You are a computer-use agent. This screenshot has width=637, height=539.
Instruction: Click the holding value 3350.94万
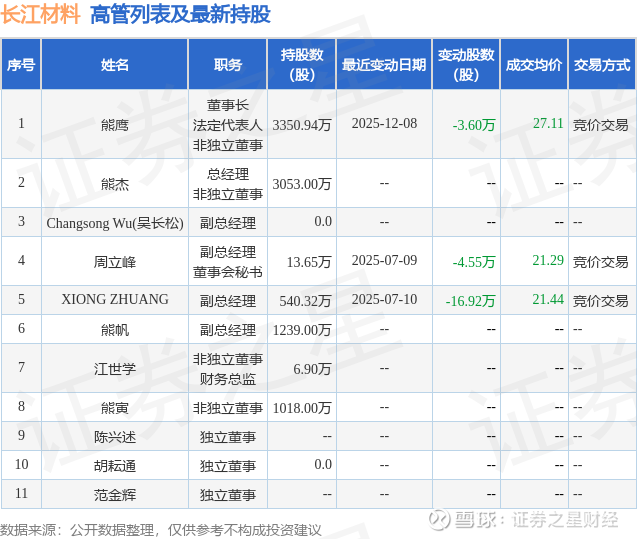pyautogui.click(x=302, y=125)
